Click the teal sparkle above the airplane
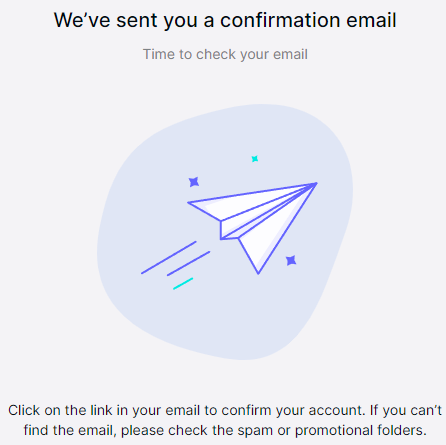This screenshot has width=446, height=445. 255,159
